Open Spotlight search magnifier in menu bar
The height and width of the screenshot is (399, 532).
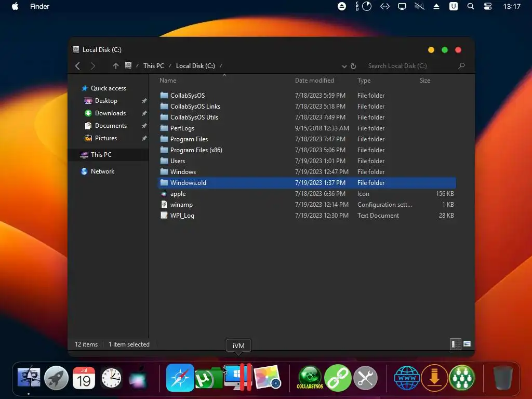click(471, 6)
